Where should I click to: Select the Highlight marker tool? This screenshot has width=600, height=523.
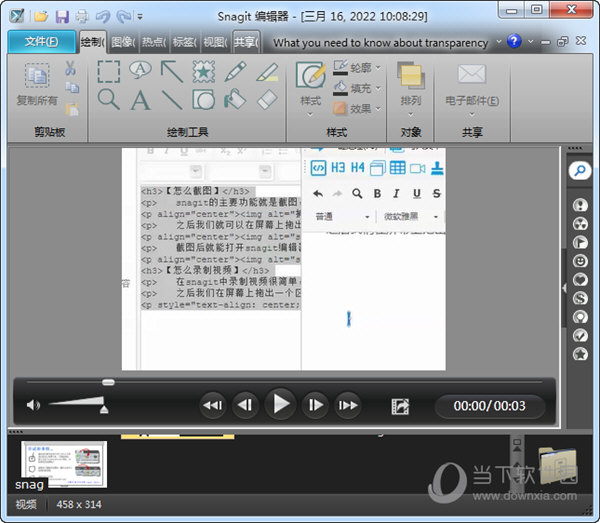[x=267, y=72]
